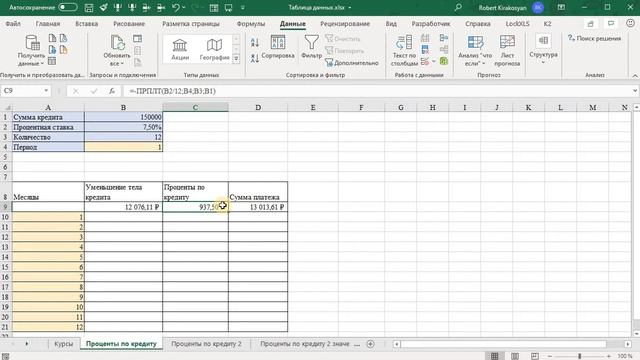This screenshot has width=640, height=360.
Task: Toggle the AutoSave switch
Action: coord(68,7)
